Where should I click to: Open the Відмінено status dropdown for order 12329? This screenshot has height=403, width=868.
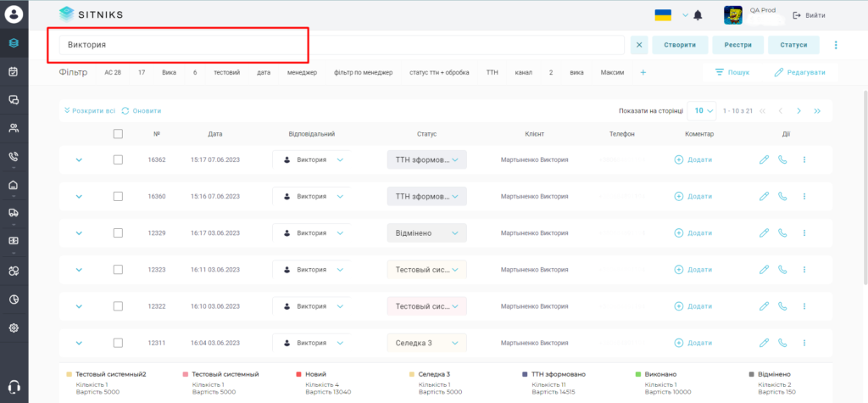pyautogui.click(x=427, y=232)
